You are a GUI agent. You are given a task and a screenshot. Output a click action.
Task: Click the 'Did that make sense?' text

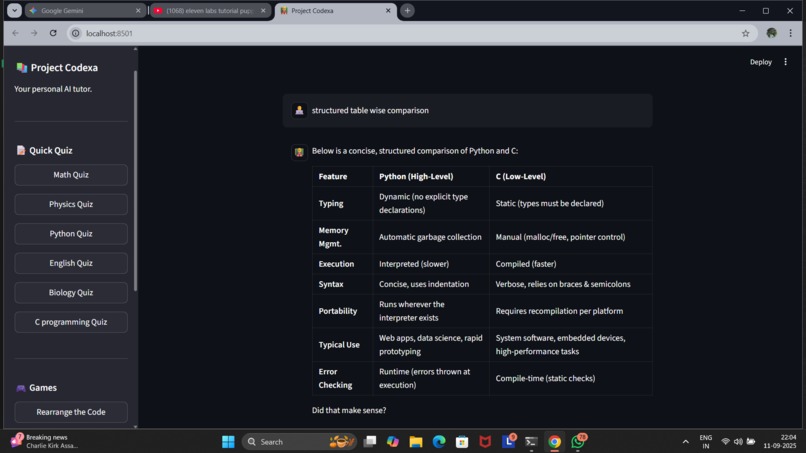click(x=349, y=410)
